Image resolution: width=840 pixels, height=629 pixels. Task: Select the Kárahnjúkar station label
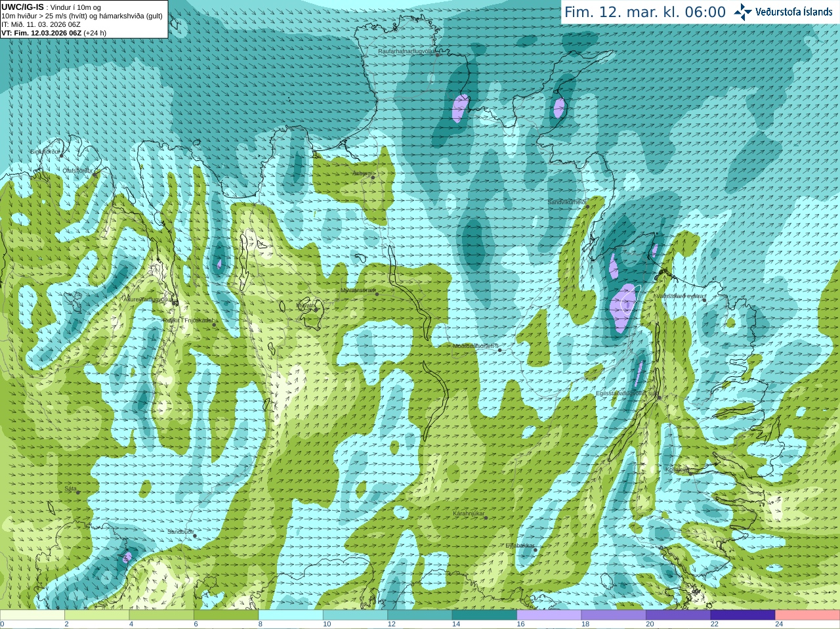[x=469, y=513]
